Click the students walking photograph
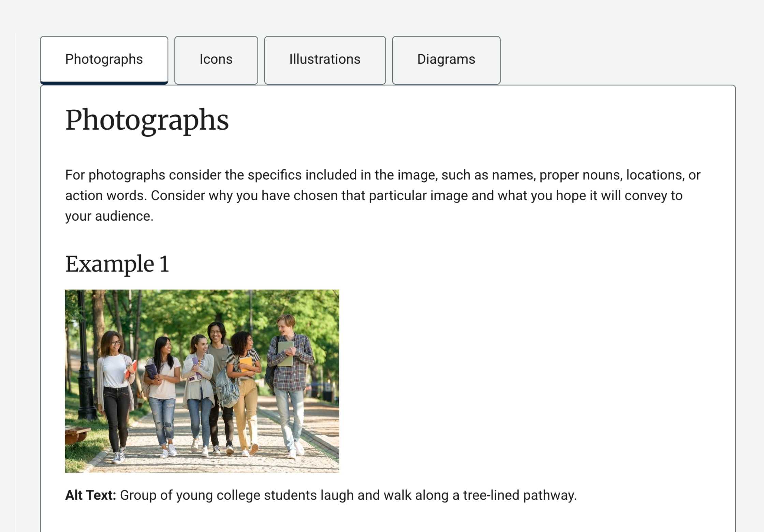Viewport: 764px width, 532px height. coord(202,381)
